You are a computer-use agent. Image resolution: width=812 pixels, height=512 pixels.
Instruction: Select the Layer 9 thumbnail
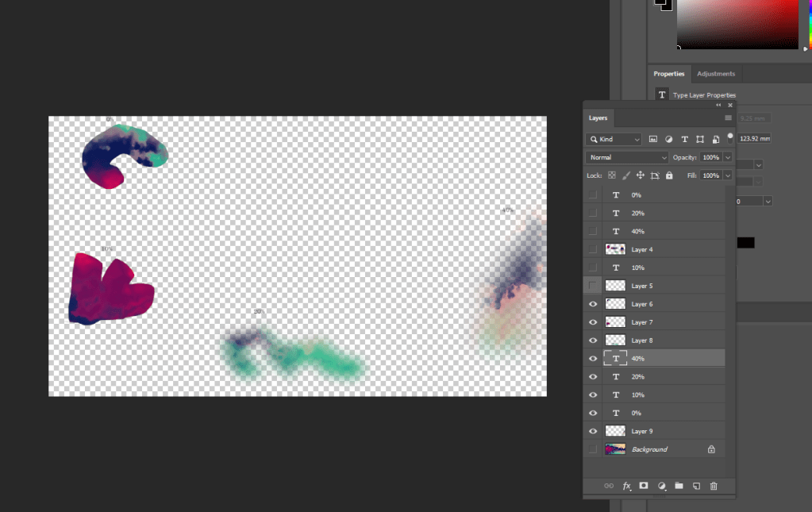(x=615, y=431)
